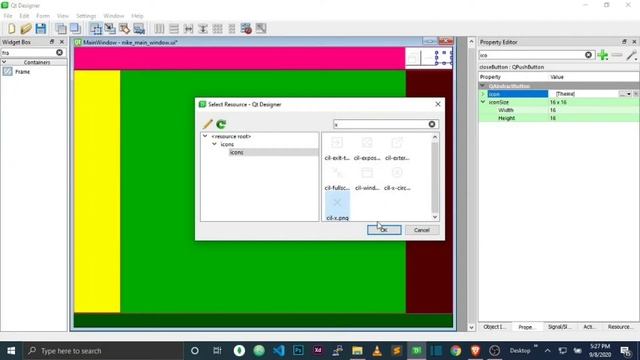Open Visual Studio Code from taskbar
The width and height of the screenshot is (640, 360).
pos(278,351)
